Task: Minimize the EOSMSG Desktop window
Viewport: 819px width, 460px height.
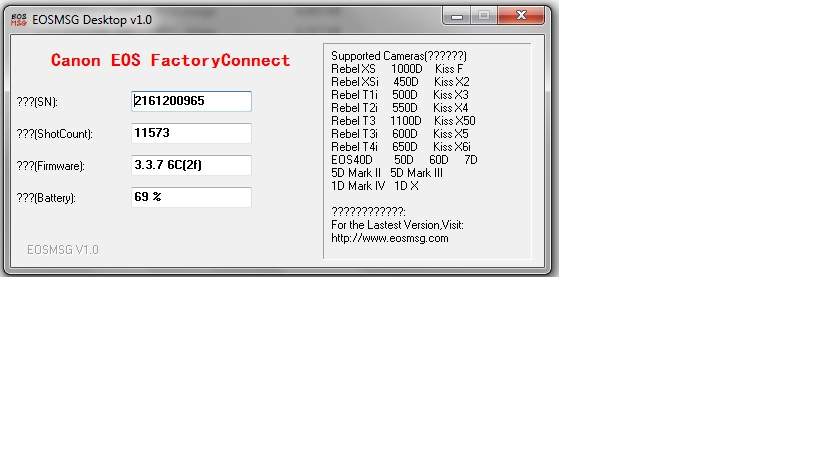Action: click(x=458, y=15)
